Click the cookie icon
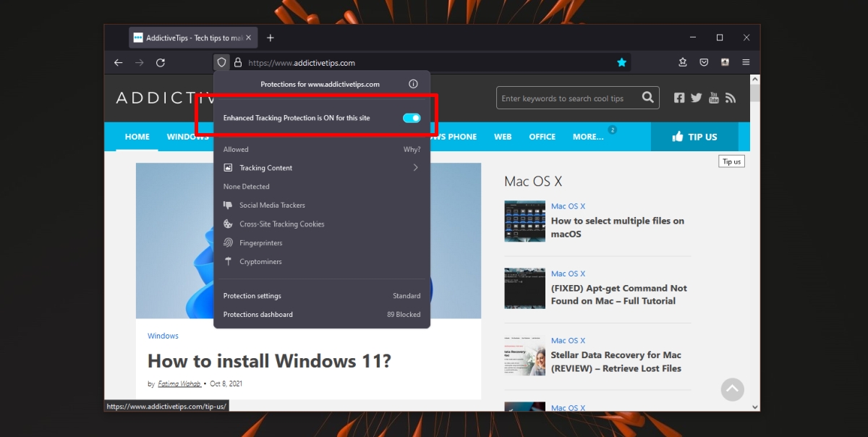The height and width of the screenshot is (437, 868). 228,224
